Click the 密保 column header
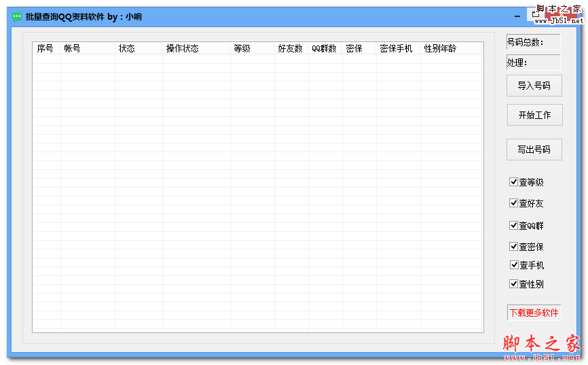The width and height of the screenshot is (588, 365). [359, 48]
